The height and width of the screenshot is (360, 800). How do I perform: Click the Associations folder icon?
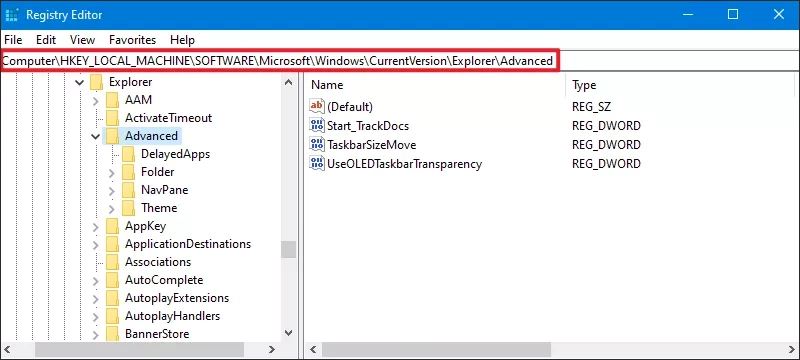coord(112,262)
